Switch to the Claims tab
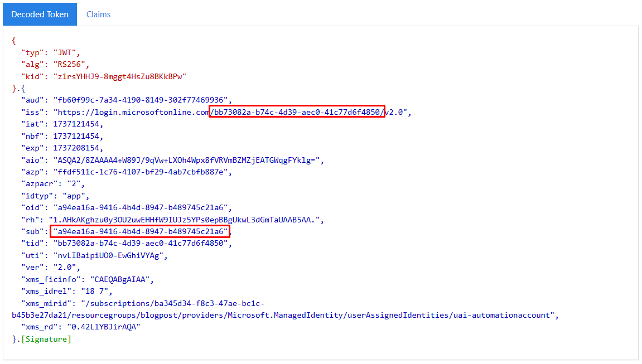 click(x=98, y=14)
